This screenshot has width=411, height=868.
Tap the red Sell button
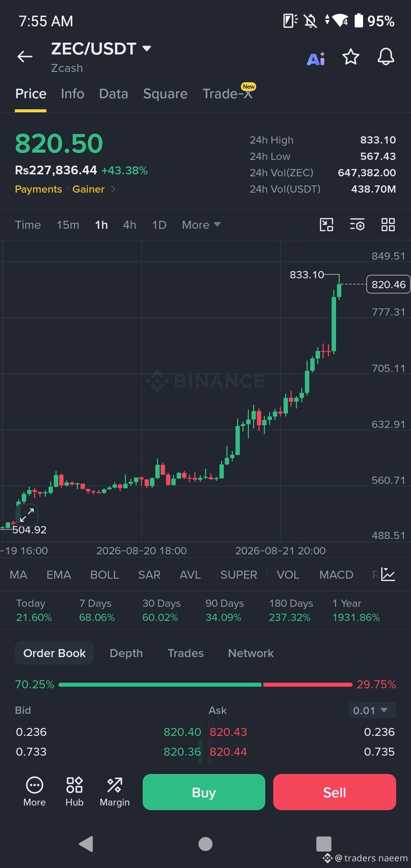(335, 792)
